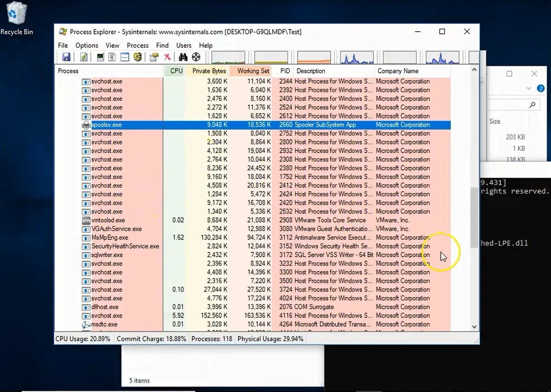The height and width of the screenshot is (392, 551).
Task: Click the printer icon beside spoolsv.exe
Action: coord(86,125)
